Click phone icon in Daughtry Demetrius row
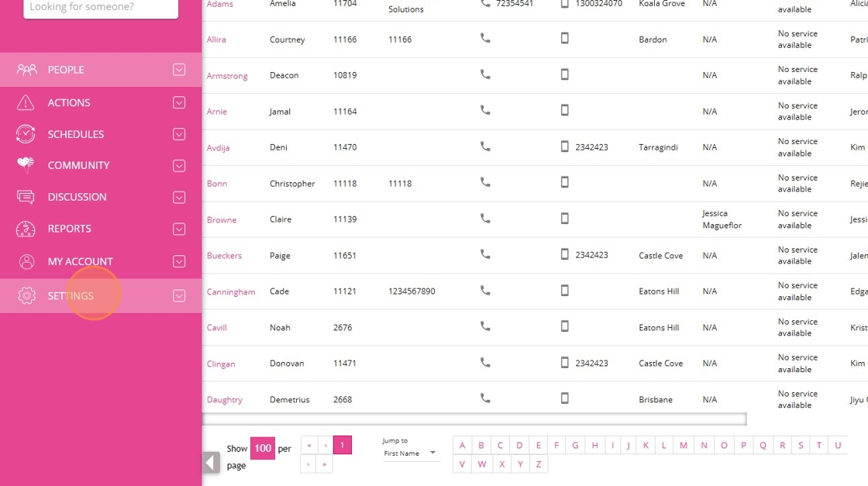868x486 pixels. tap(485, 398)
